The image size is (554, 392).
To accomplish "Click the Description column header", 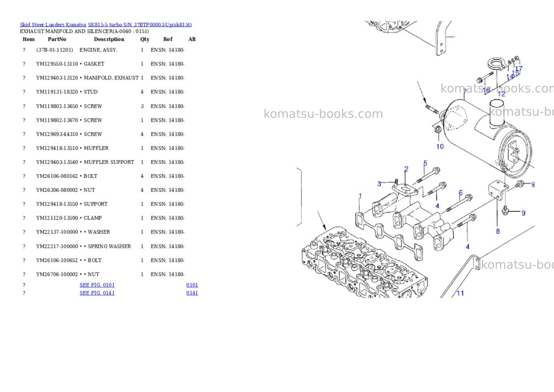I will tap(109, 39).
